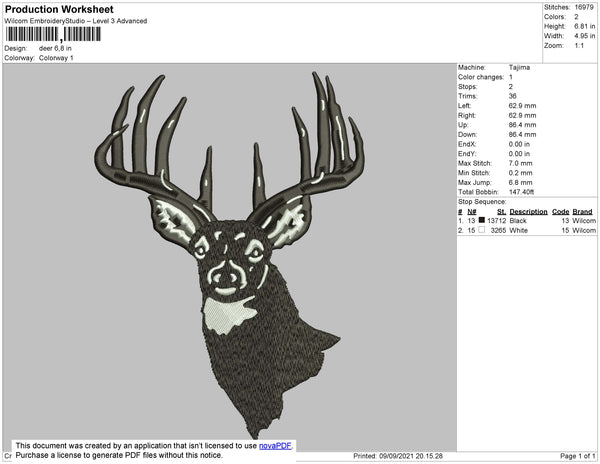This screenshot has width=600, height=464.
Task: Click the barcode under the worksheet title
Action: coord(53,34)
